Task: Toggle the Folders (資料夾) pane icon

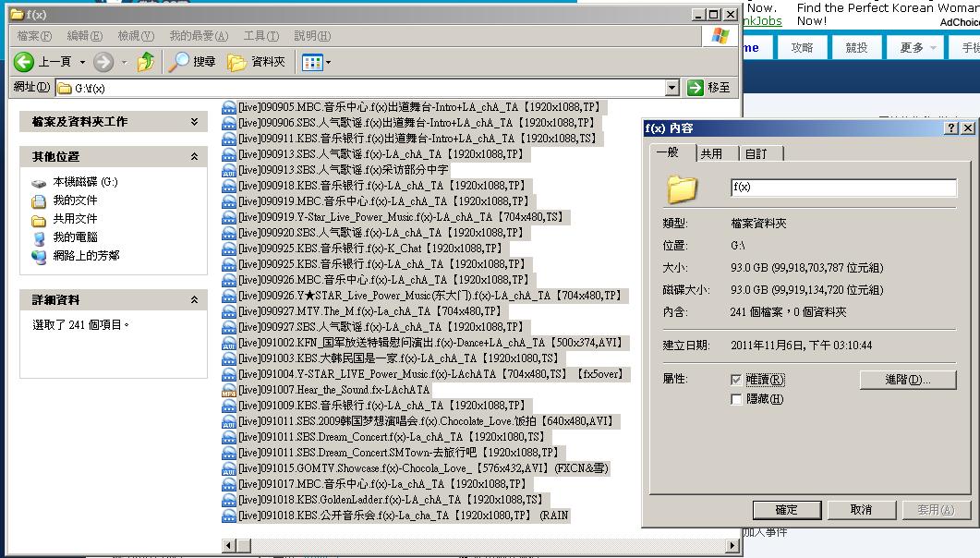Action: click(236, 62)
